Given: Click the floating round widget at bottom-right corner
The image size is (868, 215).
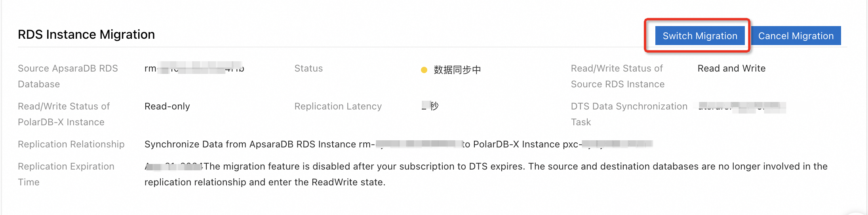Looking at the screenshot, I should (858, 211).
